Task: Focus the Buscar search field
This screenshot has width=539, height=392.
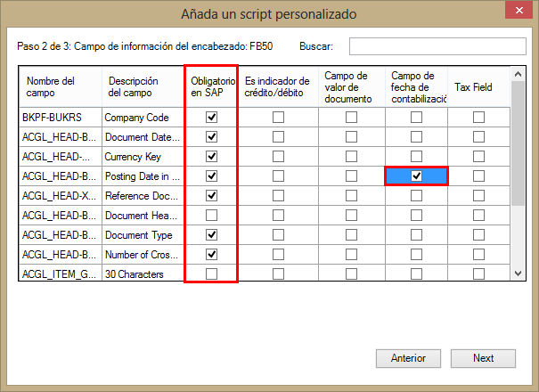Action: [437, 46]
